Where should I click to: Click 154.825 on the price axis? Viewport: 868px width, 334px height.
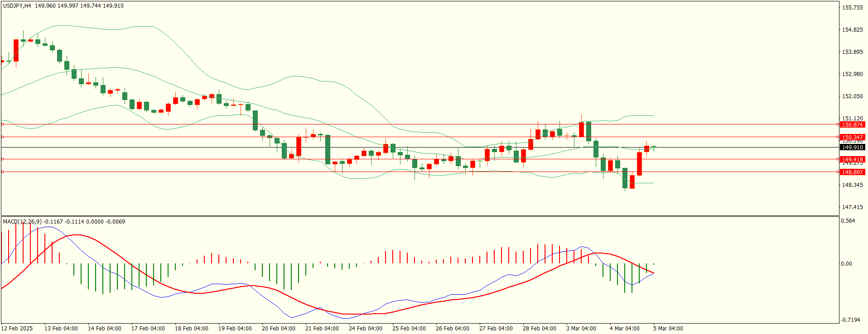point(852,30)
